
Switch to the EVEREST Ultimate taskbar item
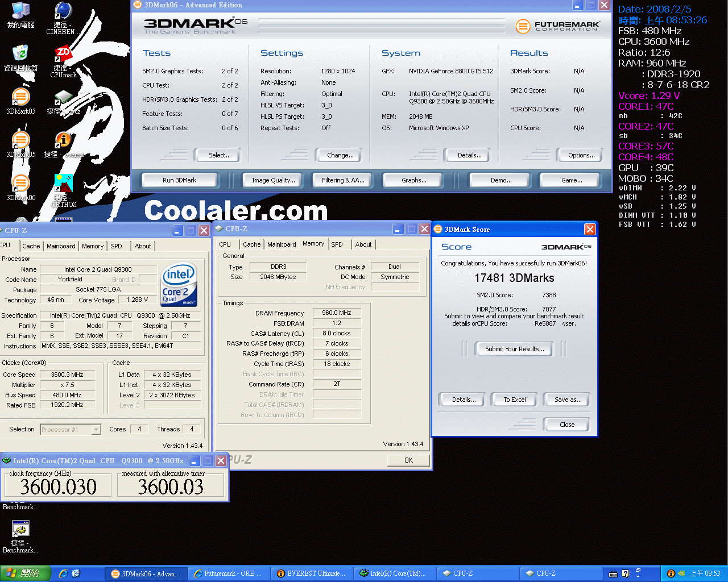tap(312, 573)
